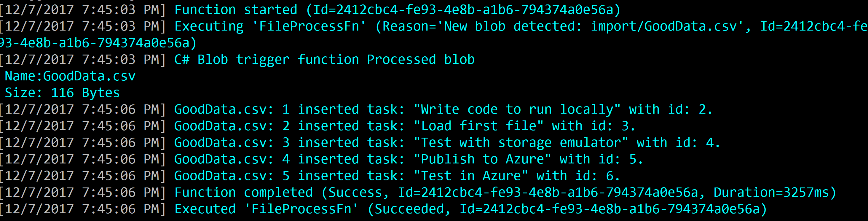Click the 'with id: 2.' text

pyautogui.click(x=671, y=109)
